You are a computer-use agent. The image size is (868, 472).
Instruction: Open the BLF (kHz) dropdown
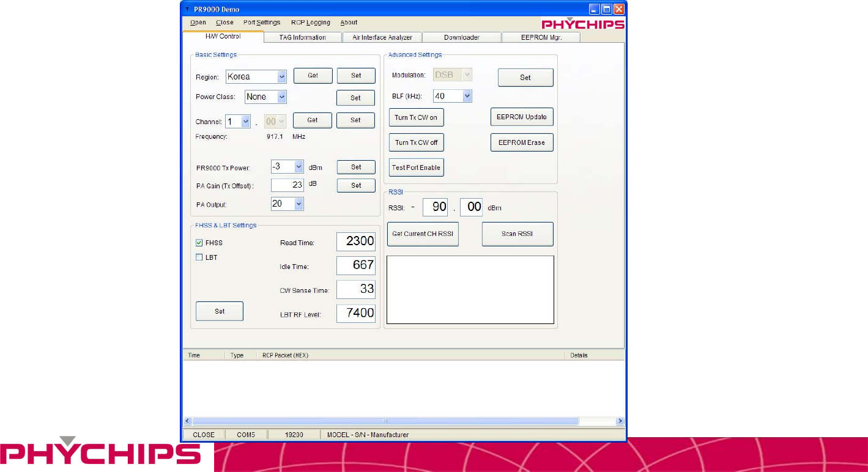[467, 96]
